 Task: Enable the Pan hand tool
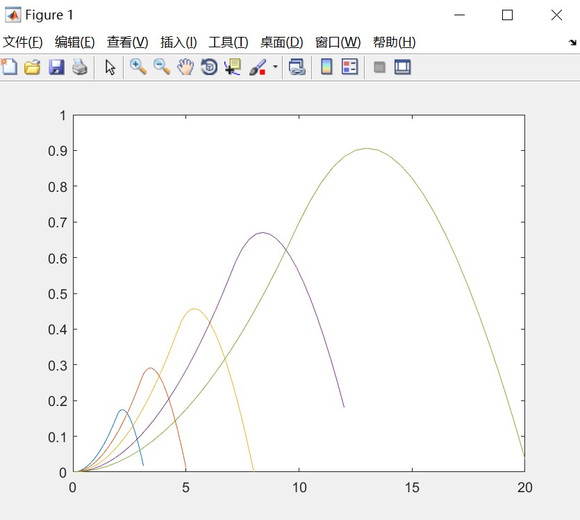click(185, 67)
